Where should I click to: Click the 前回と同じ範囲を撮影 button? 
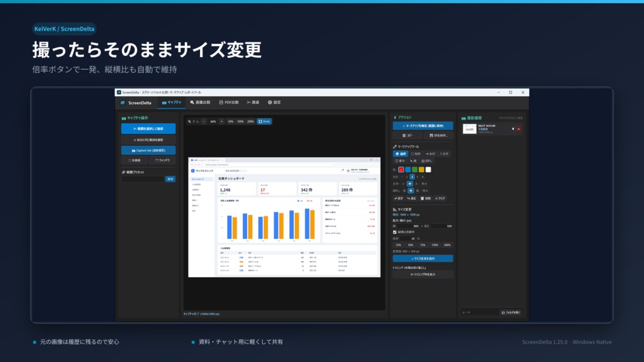148,140
